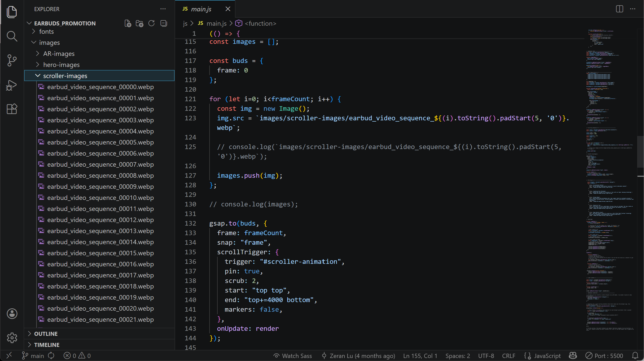Open Run and Debug view
The height and width of the screenshot is (361, 644).
click(12, 85)
